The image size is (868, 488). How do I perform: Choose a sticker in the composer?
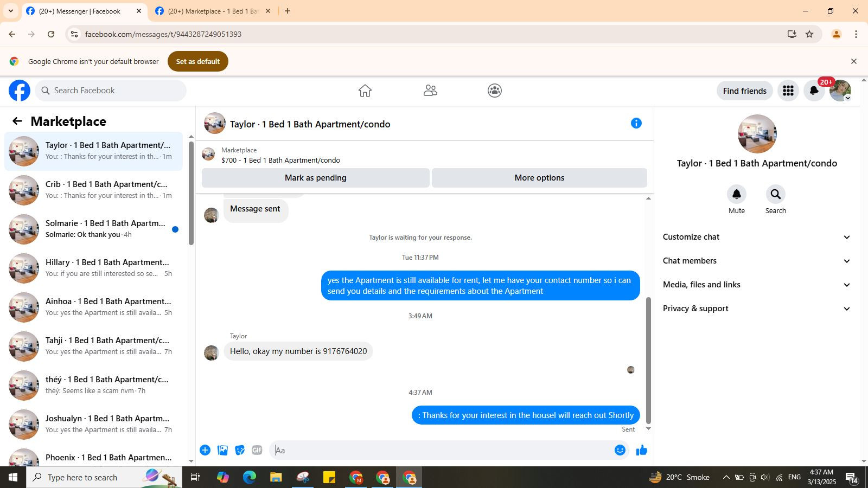240,450
